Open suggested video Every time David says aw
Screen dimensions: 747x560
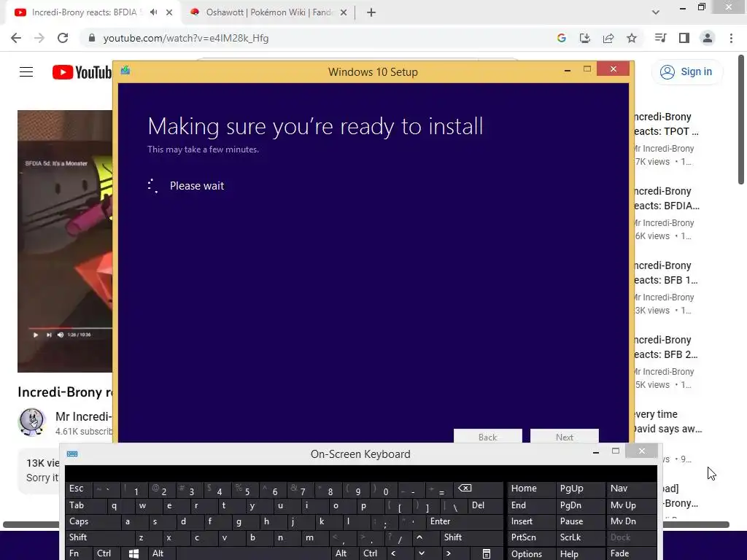coord(667,421)
